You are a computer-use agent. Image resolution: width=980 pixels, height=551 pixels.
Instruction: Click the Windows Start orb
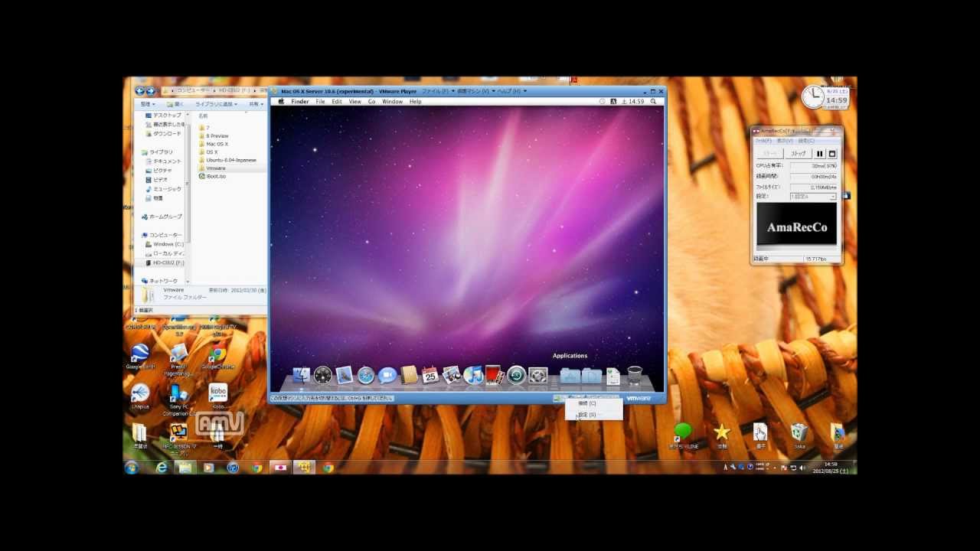click(132, 467)
